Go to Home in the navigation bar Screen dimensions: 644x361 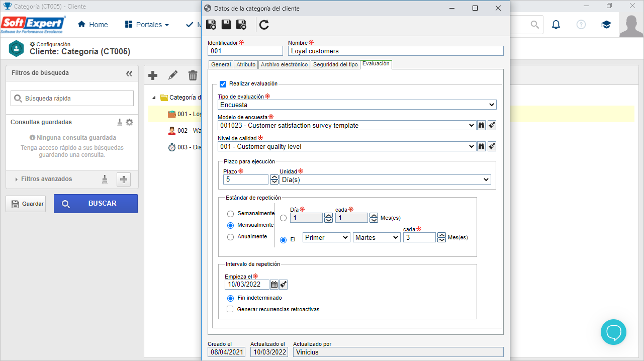(93, 25)
